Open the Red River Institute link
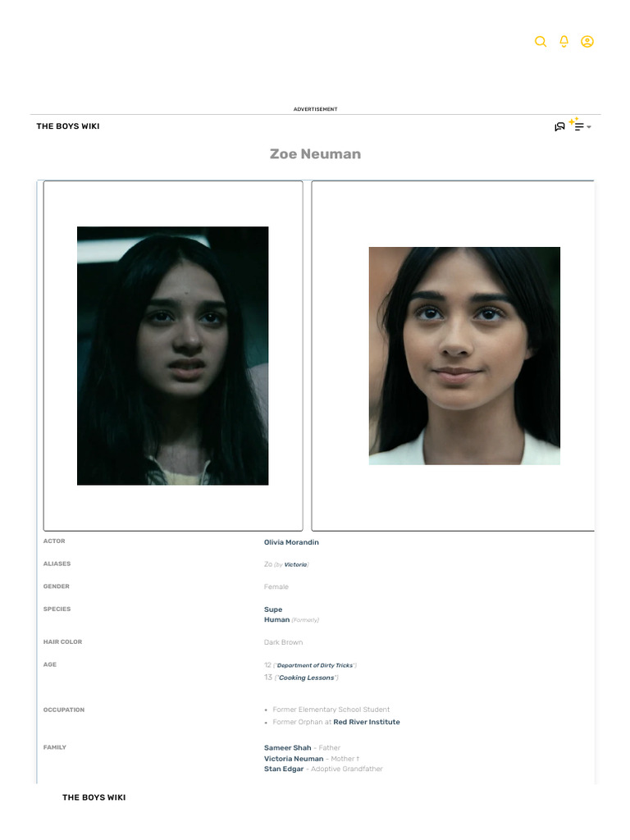 (x=367, y=722)
